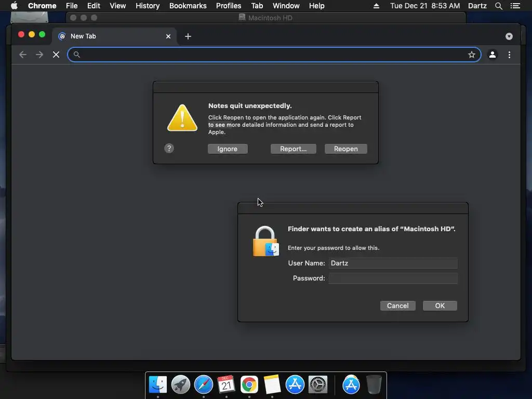
Task: Focus the Chrome address bar
Action: [274, 55]
